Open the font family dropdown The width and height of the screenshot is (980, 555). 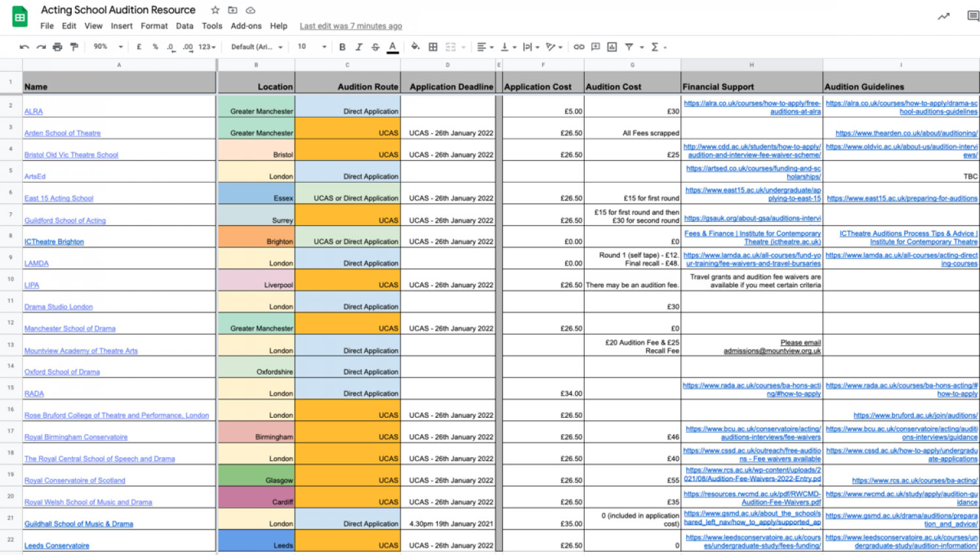[257, 47]
